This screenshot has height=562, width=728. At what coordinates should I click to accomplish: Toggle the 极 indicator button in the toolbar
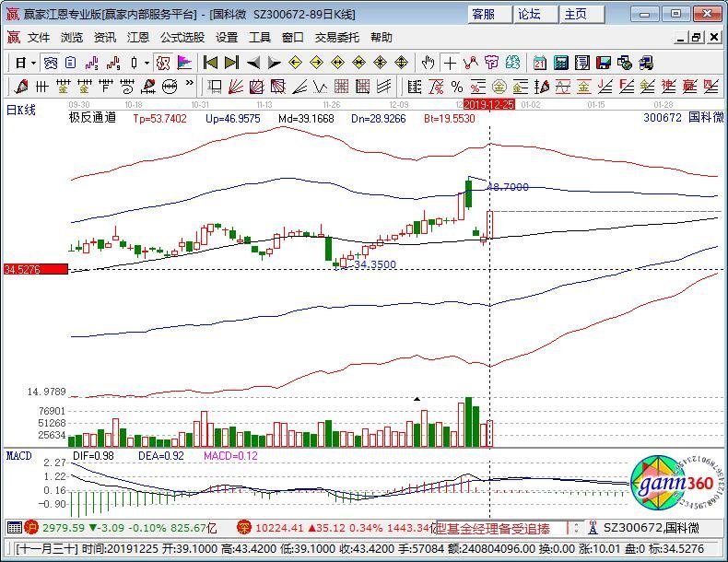click(x=163, y=63)
